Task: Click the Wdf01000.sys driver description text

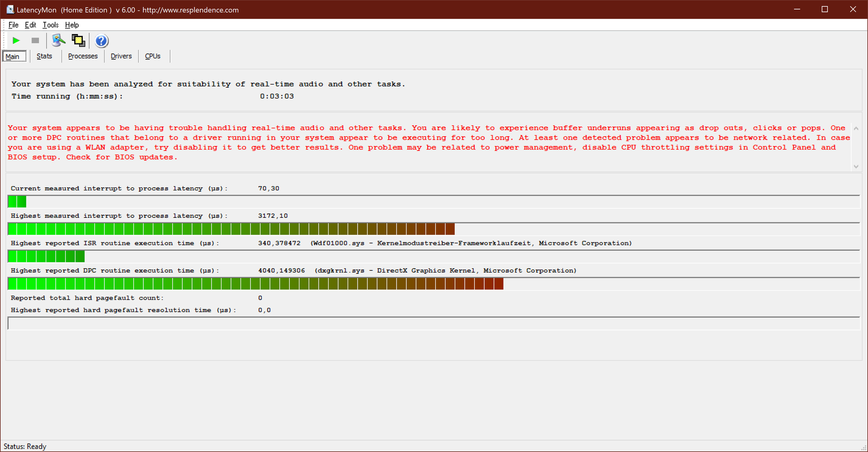Action: [x=471, y=243]
